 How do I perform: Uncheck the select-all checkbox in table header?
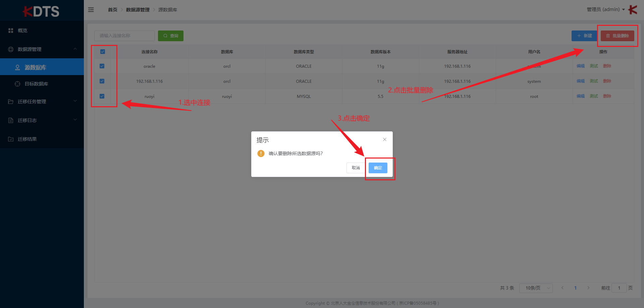click(102, 52)
